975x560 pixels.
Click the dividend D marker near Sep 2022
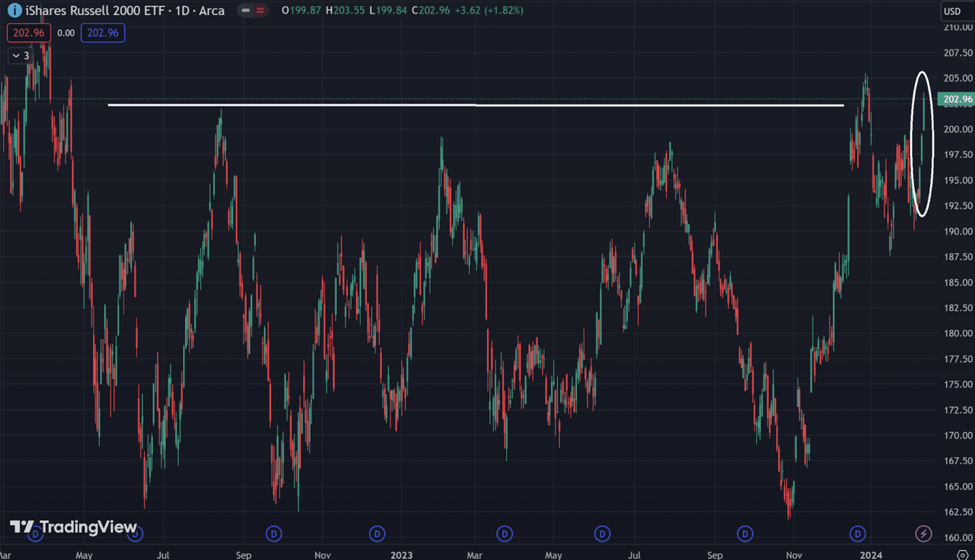click(273, 534)
